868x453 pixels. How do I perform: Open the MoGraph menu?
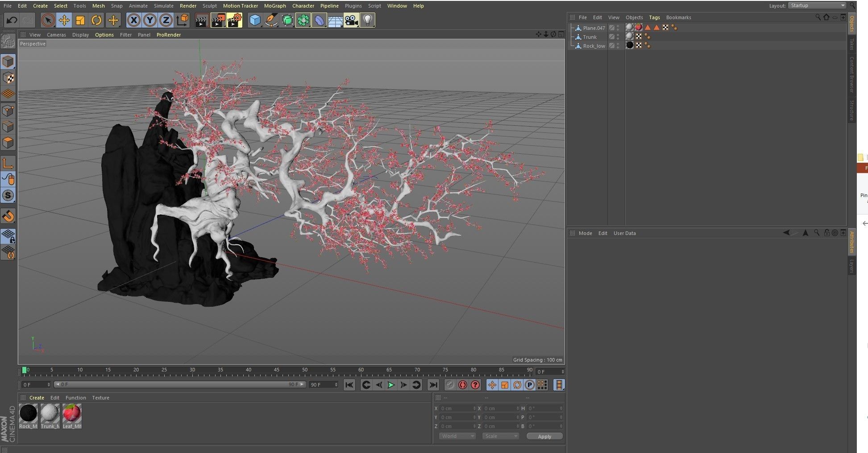click(275, 6)
